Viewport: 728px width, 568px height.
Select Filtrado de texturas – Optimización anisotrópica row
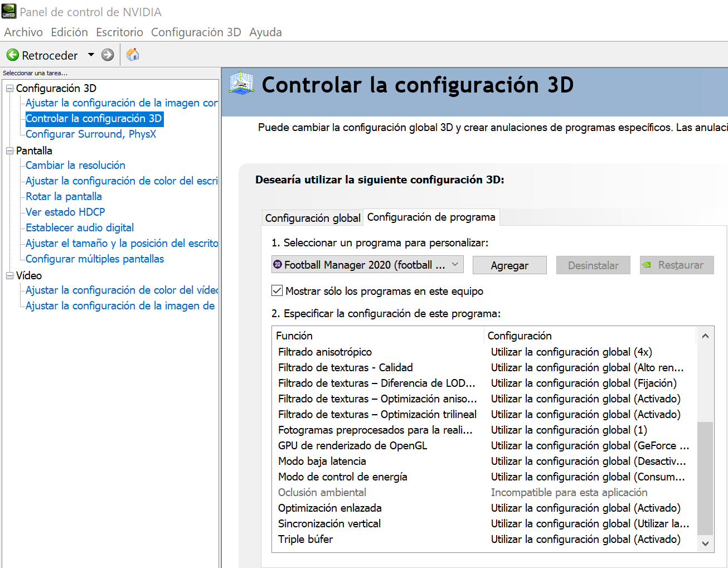[484, 399]
